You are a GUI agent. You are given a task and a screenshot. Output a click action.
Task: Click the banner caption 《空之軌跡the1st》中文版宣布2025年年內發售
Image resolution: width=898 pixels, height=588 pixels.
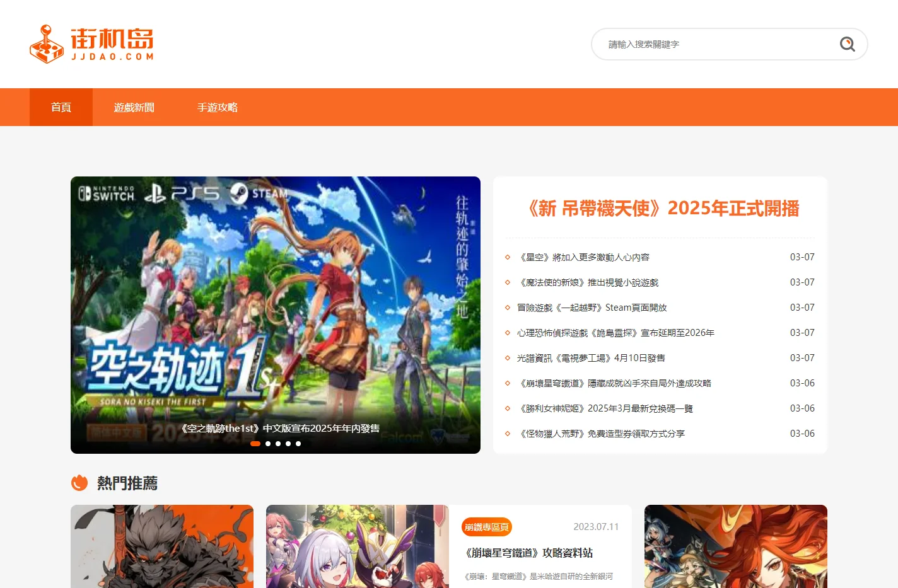(279, 429)
